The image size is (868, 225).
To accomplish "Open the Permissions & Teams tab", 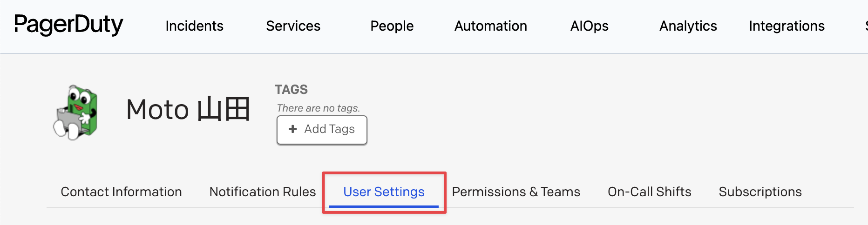I will [x=516, y=192].
